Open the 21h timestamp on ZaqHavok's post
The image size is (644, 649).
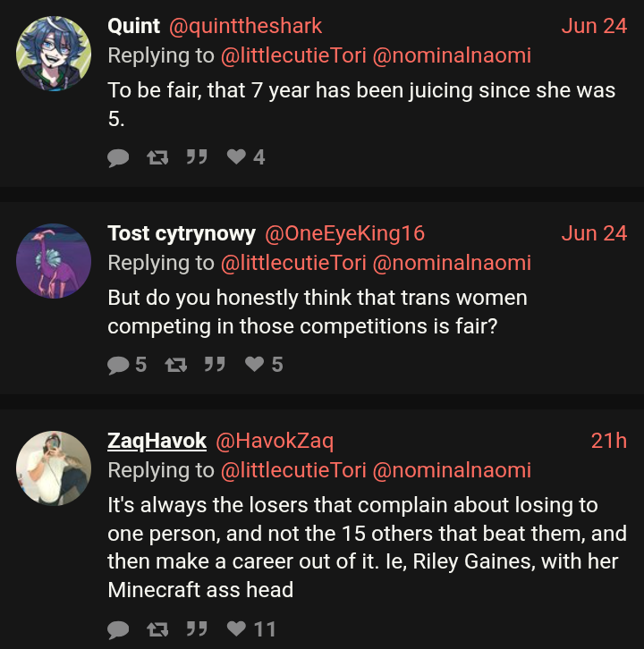608,441
